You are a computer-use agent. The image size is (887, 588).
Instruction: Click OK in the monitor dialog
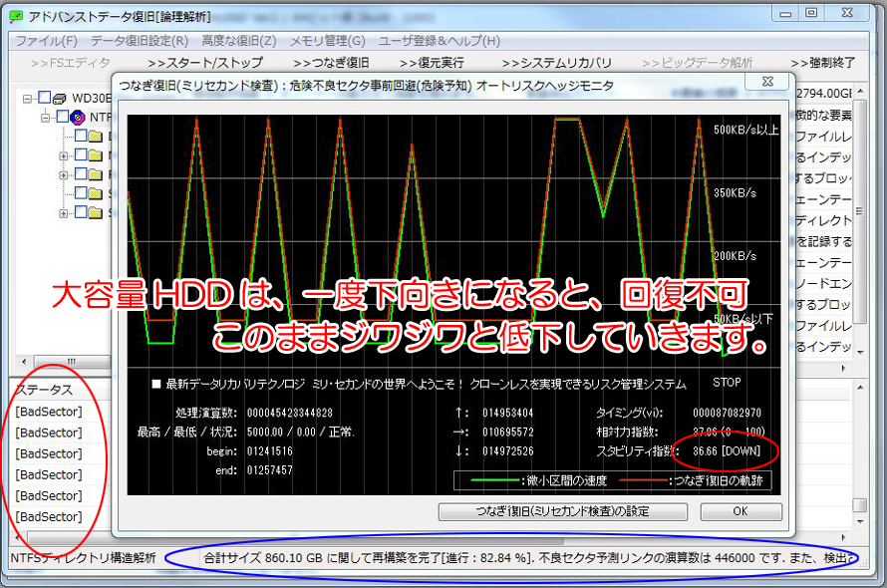(741, 511)
